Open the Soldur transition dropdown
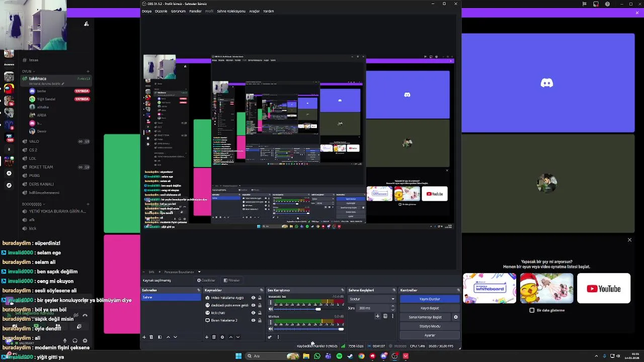The height and width of the screenshot is (362, 644). [x=372, y=299]
